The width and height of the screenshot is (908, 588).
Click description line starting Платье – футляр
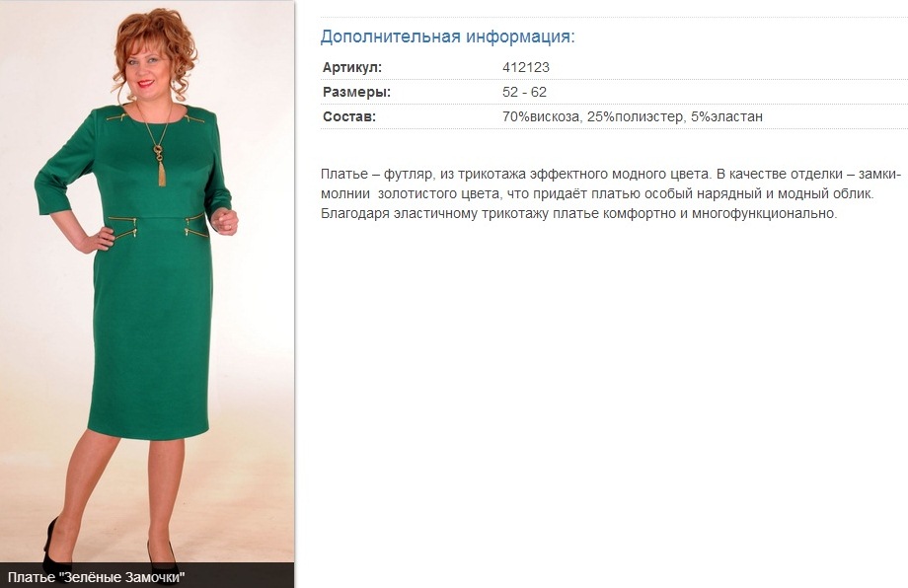(611, 175)
